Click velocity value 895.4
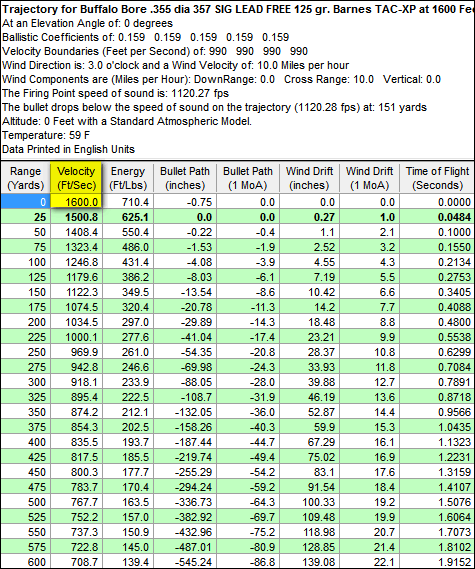475x569 pixels. tap(76, 397)
